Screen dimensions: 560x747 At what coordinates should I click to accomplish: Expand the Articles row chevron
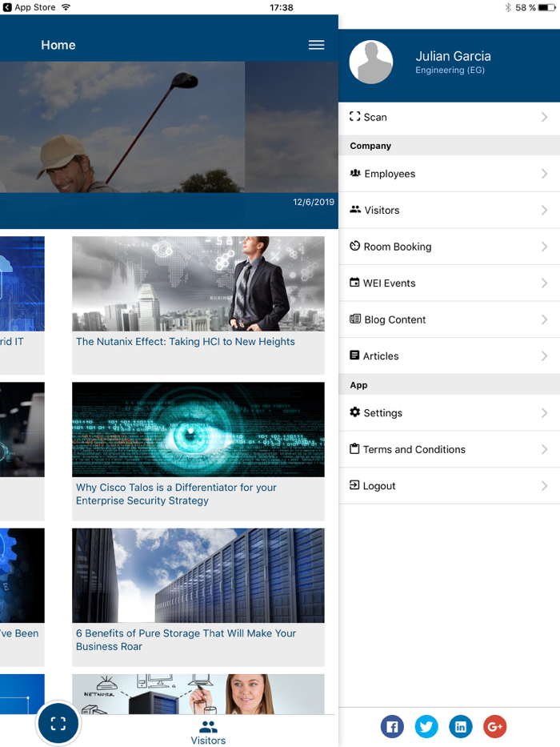click(x=544, y=355)
